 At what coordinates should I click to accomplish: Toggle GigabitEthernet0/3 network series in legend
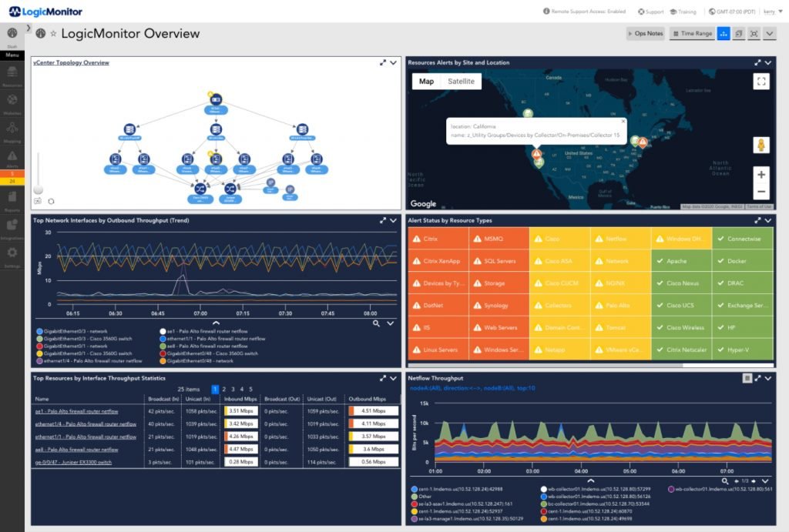pyautogui.click(x=69, y=330)
